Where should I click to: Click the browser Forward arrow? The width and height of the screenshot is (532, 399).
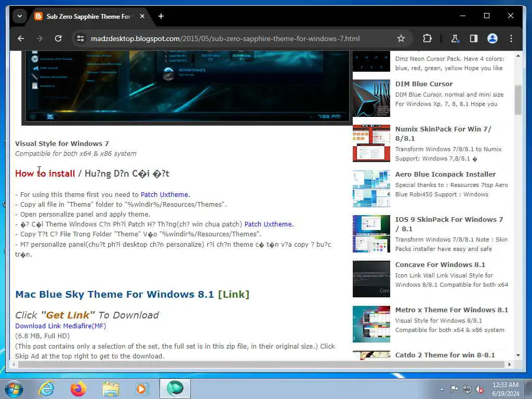(39, 38)
